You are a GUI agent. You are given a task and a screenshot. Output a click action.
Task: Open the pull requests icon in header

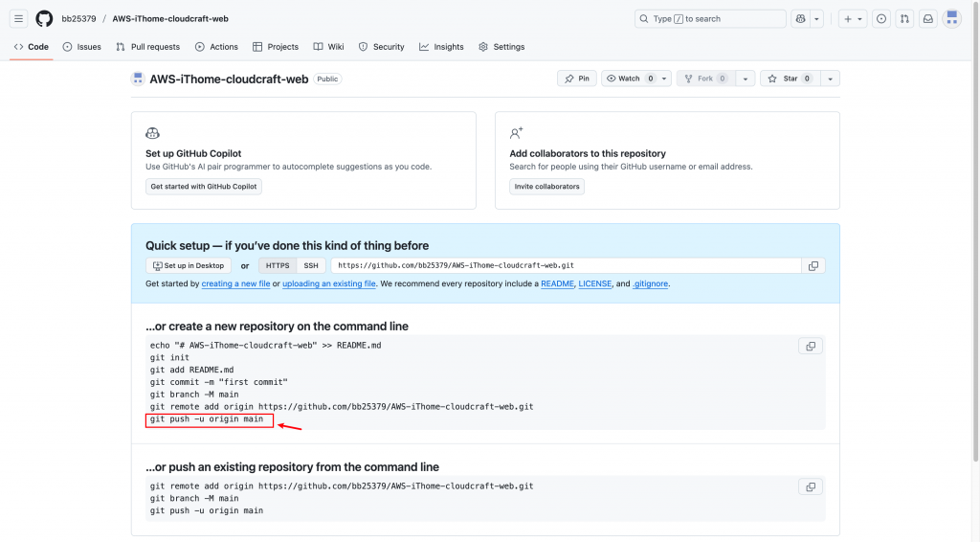(x=904, y=19)
